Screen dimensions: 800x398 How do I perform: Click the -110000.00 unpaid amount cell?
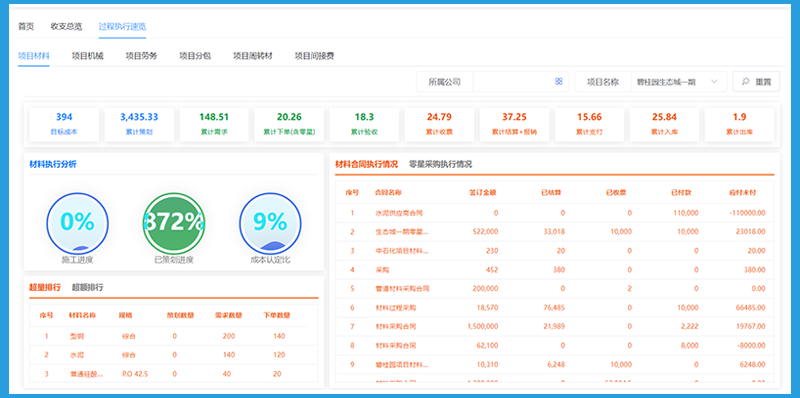point(748,213)
